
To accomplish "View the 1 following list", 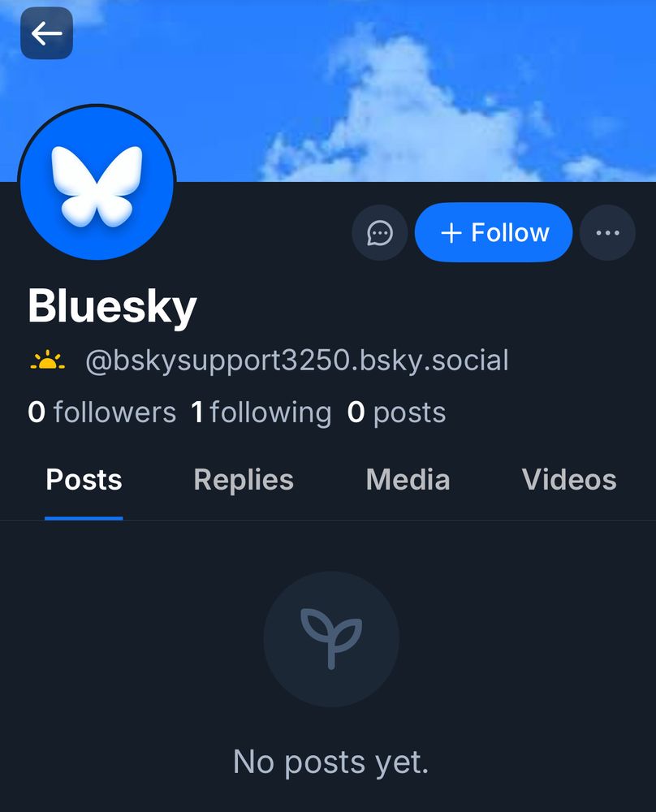I will click(x=261, y=412).
